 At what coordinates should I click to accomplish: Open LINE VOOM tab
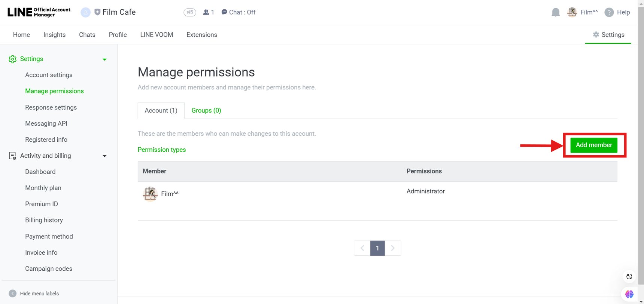(x=157, y=35)
